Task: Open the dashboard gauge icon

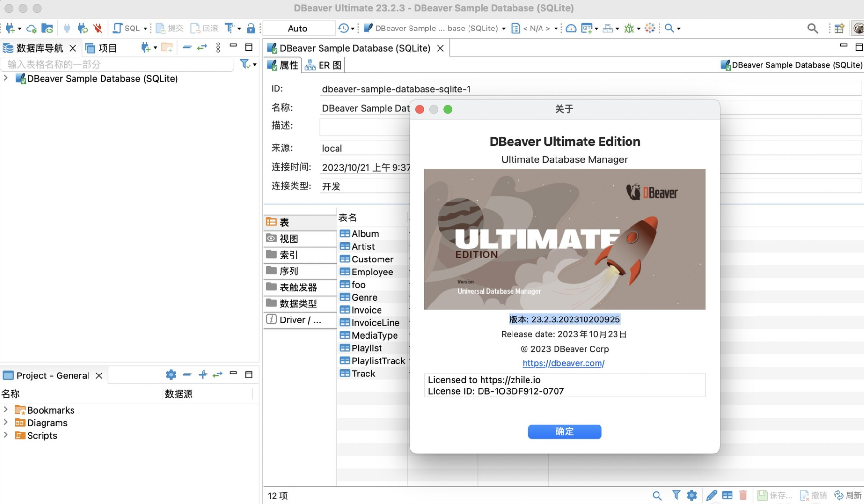Action: click(571, 28)
